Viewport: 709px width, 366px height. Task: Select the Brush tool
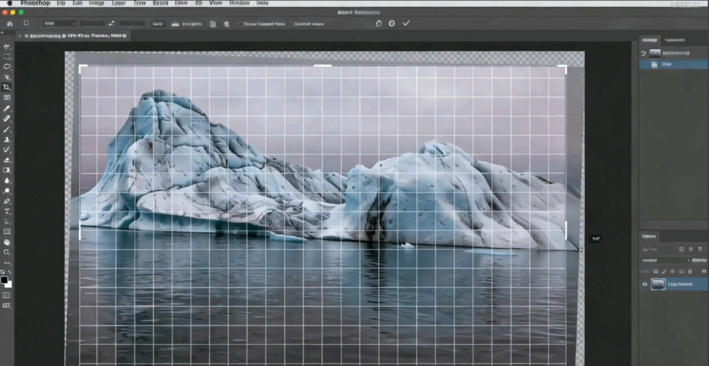(x=7, y=129)
